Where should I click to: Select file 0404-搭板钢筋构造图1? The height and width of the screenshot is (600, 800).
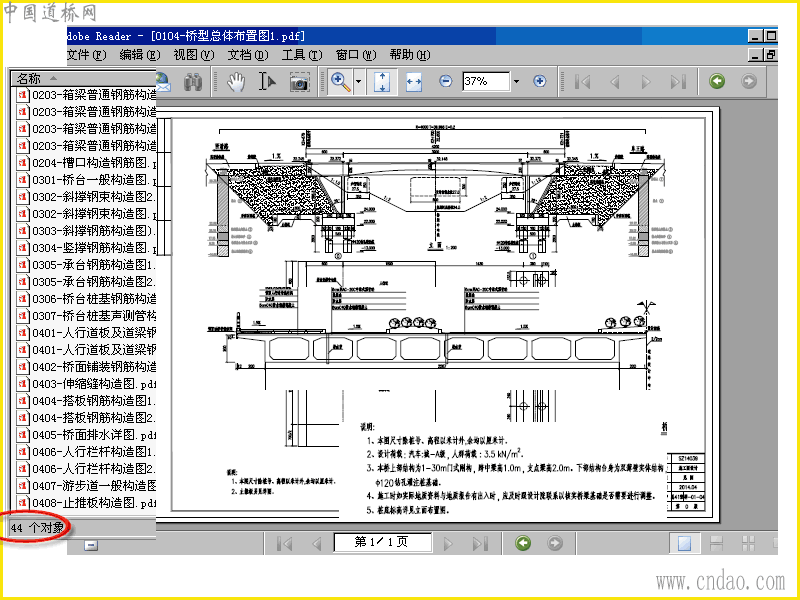pos(84,401)
